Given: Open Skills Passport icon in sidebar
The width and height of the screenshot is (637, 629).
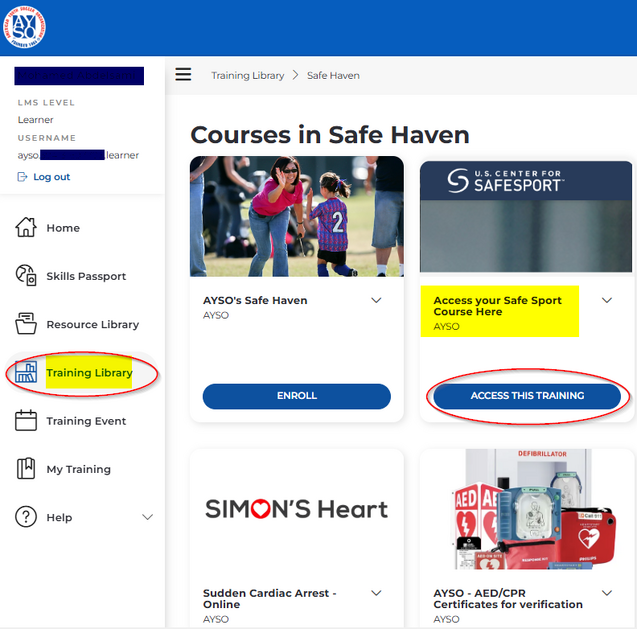Looking at the screenshot, I should [26, 276].
